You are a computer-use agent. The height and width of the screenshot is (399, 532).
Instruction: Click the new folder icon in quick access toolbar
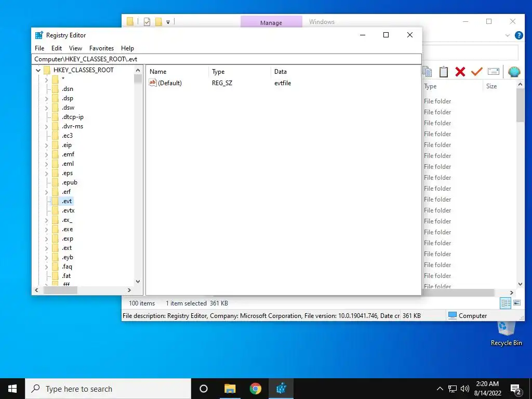point(158,22)
